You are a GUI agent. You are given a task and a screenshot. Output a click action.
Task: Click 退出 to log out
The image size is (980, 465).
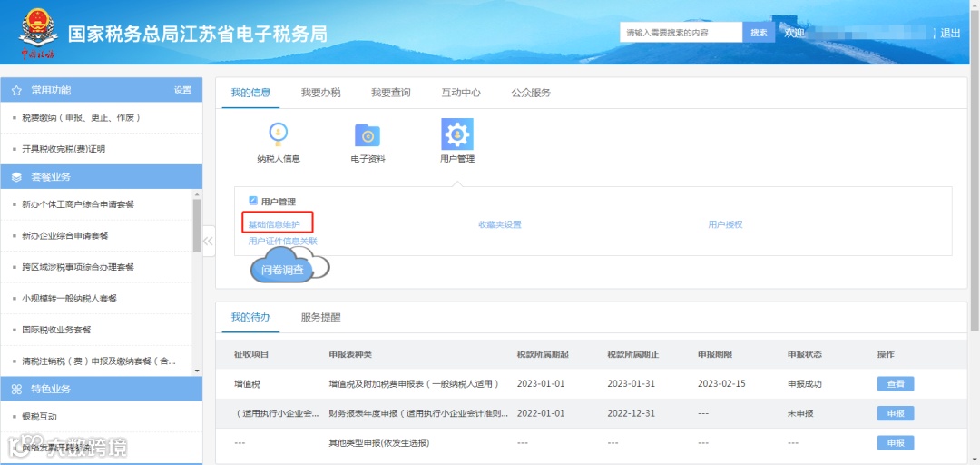pyautogui.click(x=950, y=34)
